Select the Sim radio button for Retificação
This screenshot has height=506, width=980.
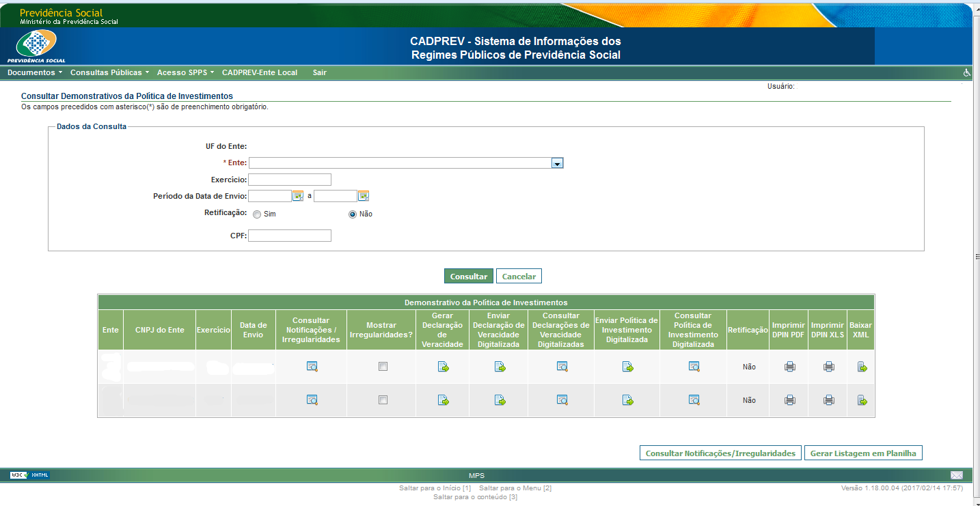257,214
